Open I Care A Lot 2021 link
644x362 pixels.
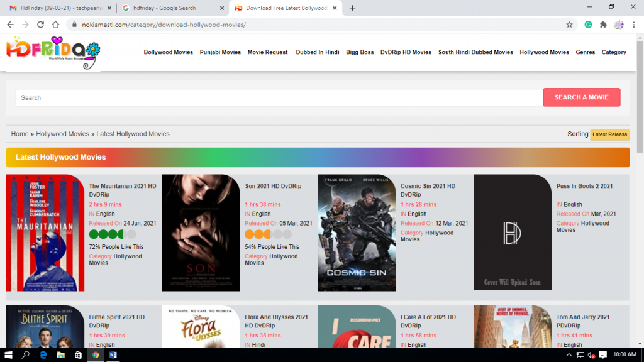point(428,321)
